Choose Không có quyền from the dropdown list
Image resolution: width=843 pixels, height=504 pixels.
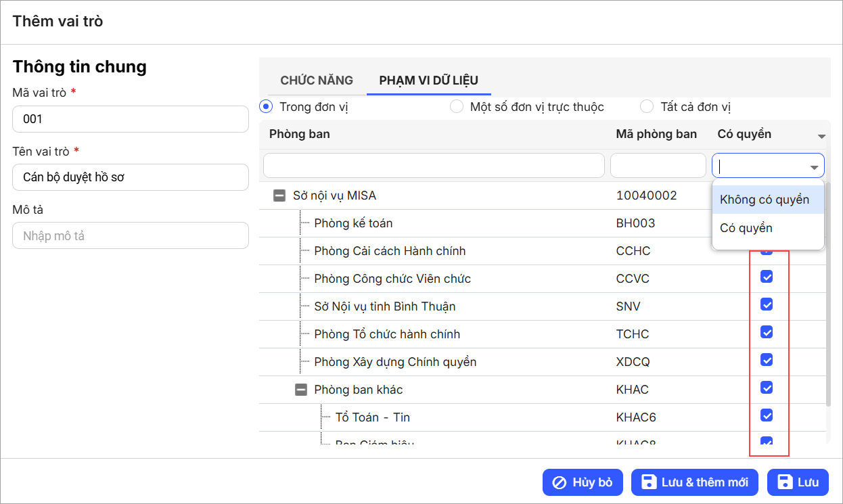coord(765,200)
